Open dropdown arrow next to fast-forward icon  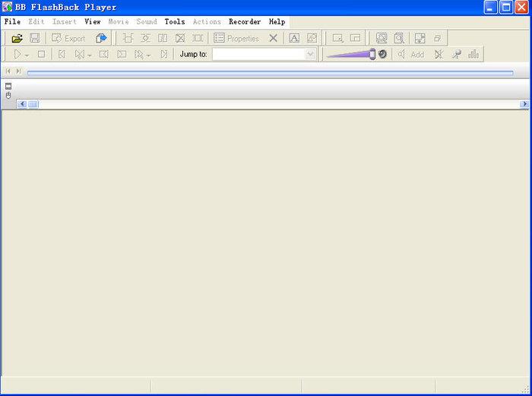pos(148,55)
